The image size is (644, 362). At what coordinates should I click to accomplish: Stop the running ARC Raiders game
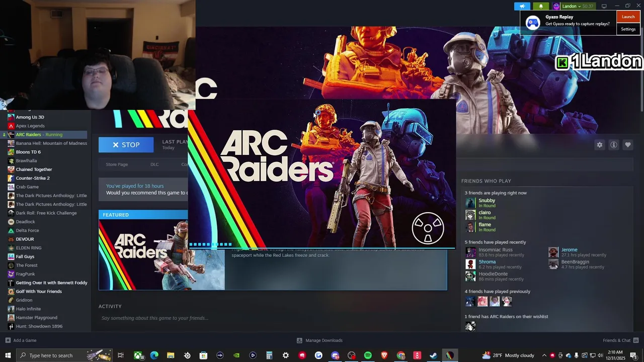coord(126,145)
